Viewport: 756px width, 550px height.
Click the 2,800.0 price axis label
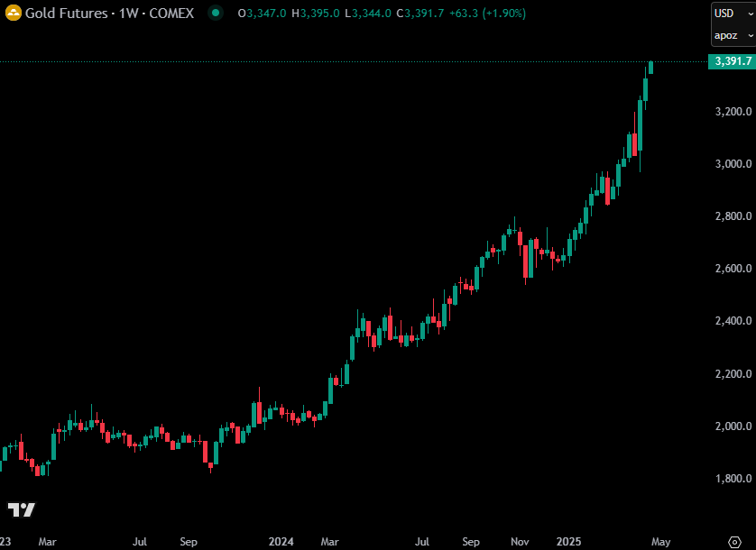pyautogui.click(x=733, y=216)
